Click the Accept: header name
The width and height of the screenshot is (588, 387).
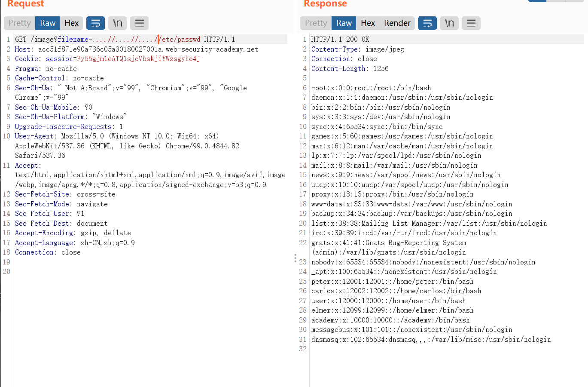point(28,166)
